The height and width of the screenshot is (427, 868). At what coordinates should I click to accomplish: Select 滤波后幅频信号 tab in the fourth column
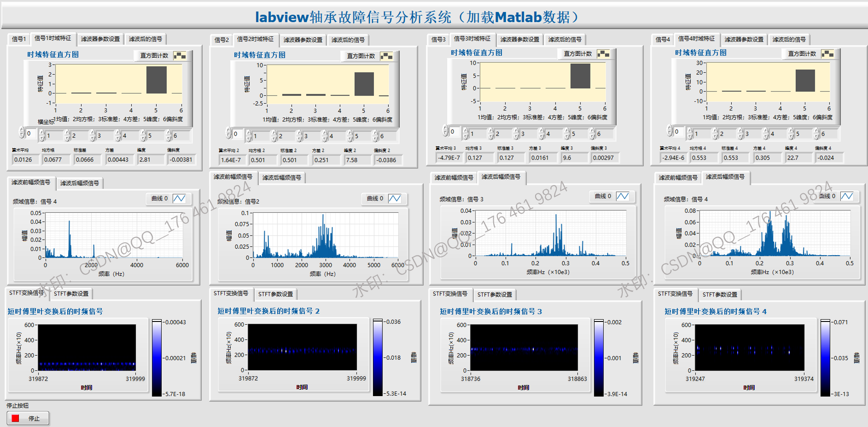[725, 177]
